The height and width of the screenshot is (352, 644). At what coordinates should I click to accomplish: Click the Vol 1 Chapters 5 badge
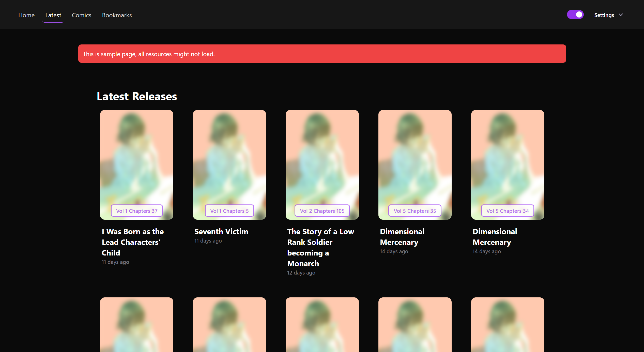[x=229, y=211]
